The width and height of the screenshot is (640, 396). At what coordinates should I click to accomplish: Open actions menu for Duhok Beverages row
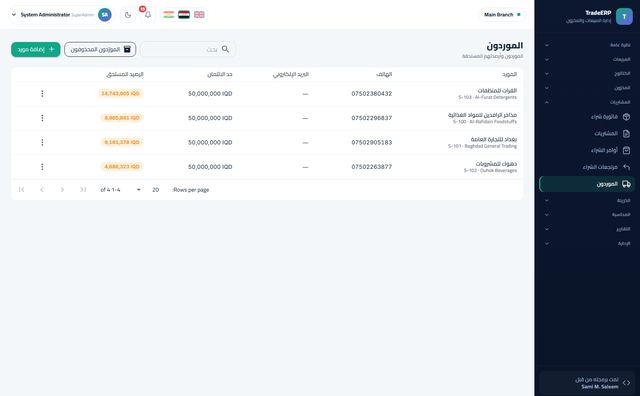click(42, 167)
